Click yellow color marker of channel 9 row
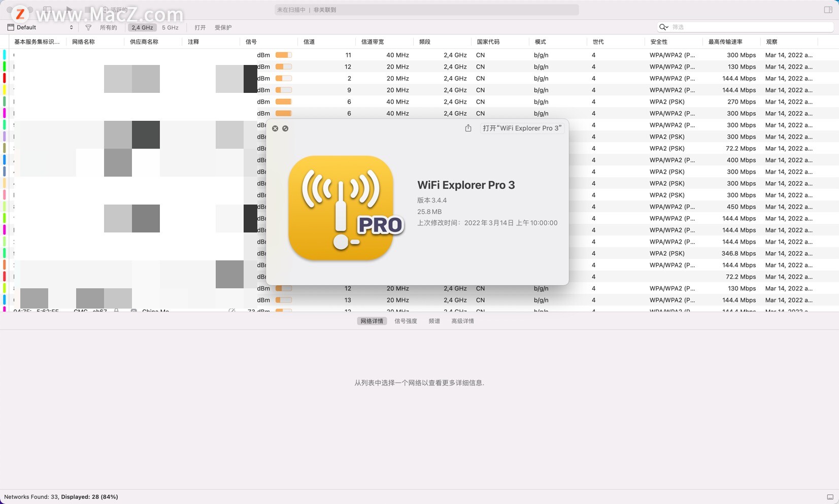 pyautogui.click(x=5, y=90)
